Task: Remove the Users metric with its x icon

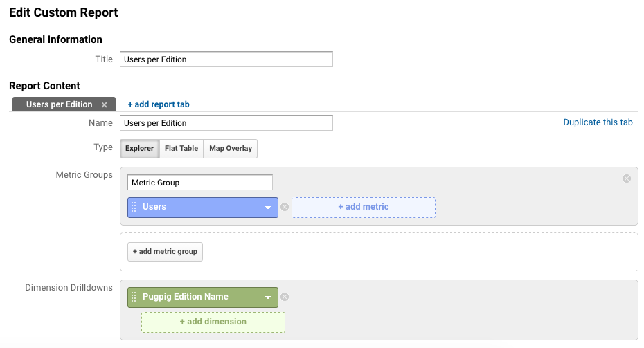Action: pos(285,208)
